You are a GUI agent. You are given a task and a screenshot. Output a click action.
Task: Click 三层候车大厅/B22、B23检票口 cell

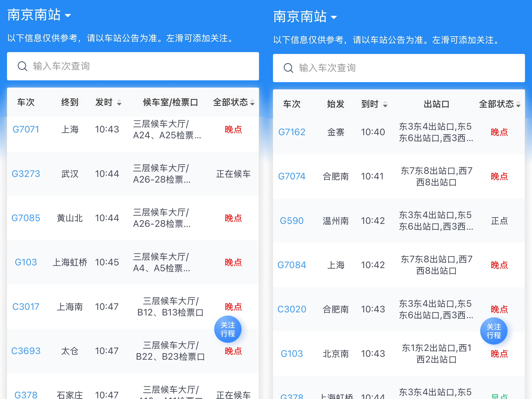(x=171, y=351)
